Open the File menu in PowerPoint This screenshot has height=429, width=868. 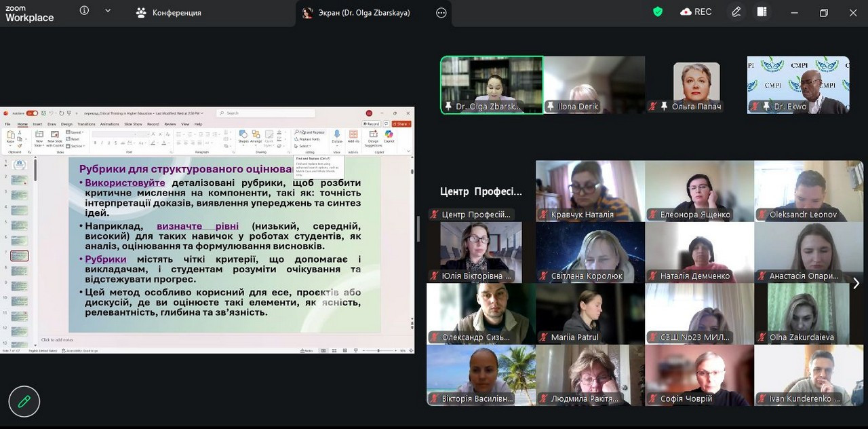coord(7,124)
